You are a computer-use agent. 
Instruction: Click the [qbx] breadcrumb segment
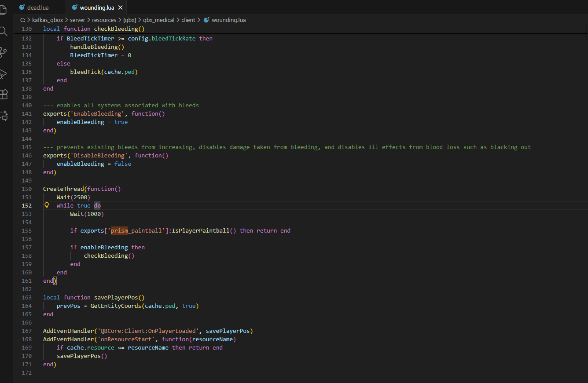coord(129,20)
